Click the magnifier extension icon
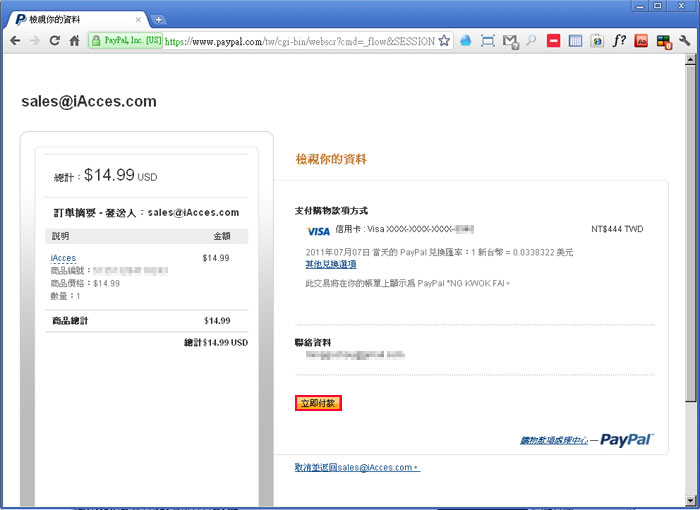The image size is (700, 510). (531, 41)
